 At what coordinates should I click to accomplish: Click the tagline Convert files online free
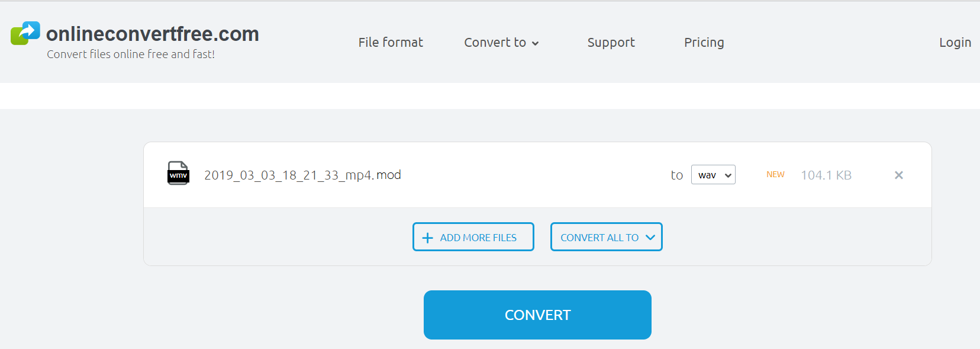(131, 55)
